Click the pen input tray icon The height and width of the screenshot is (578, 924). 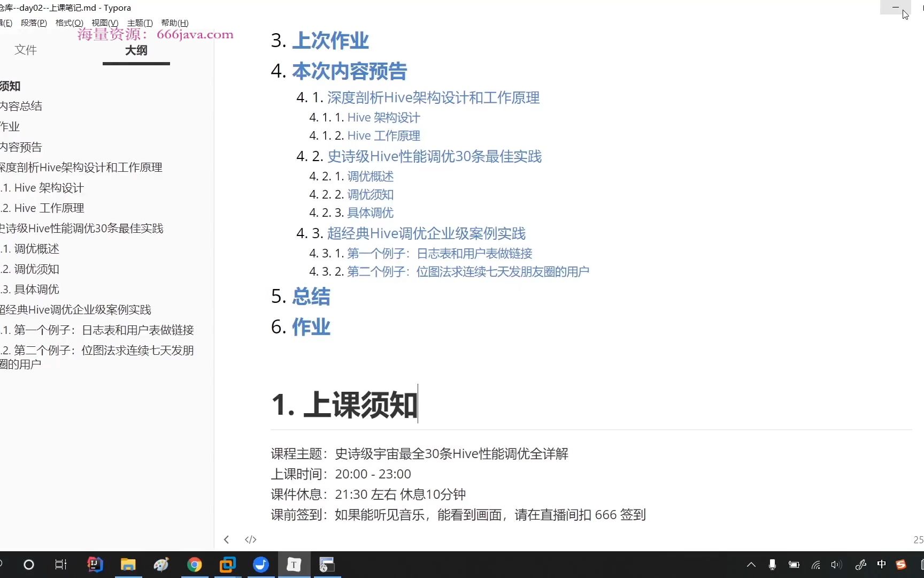tap(860, 565)
